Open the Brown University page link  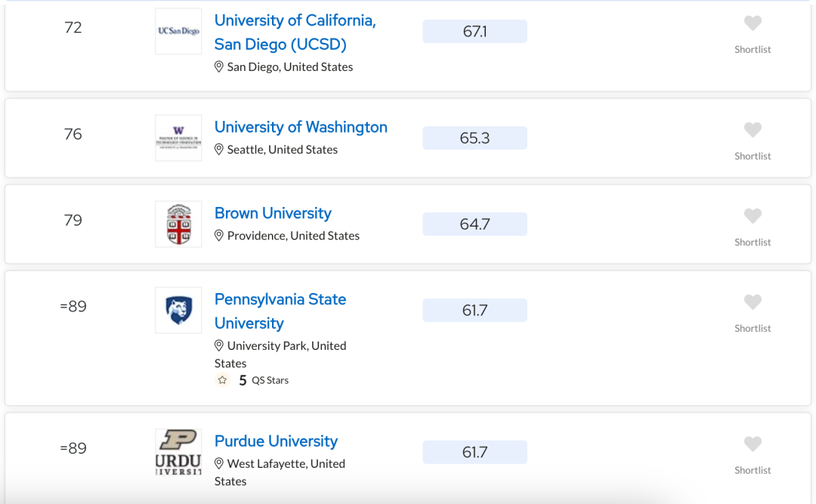(273, 214)
